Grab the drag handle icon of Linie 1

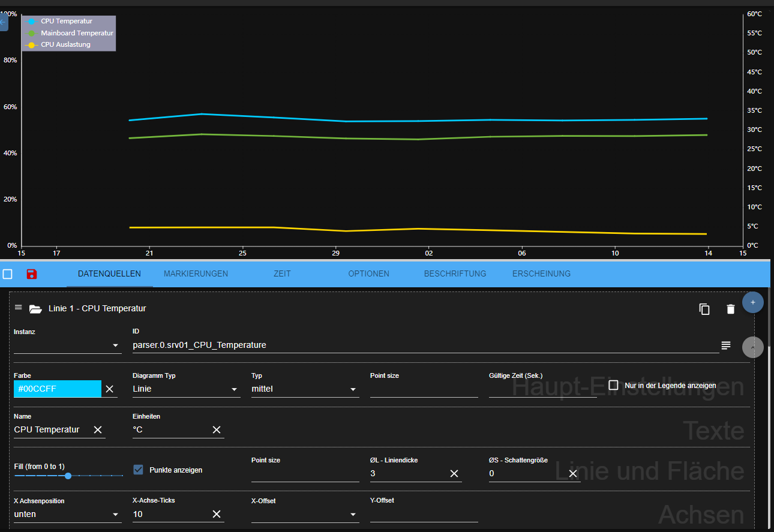coord(18,308)
